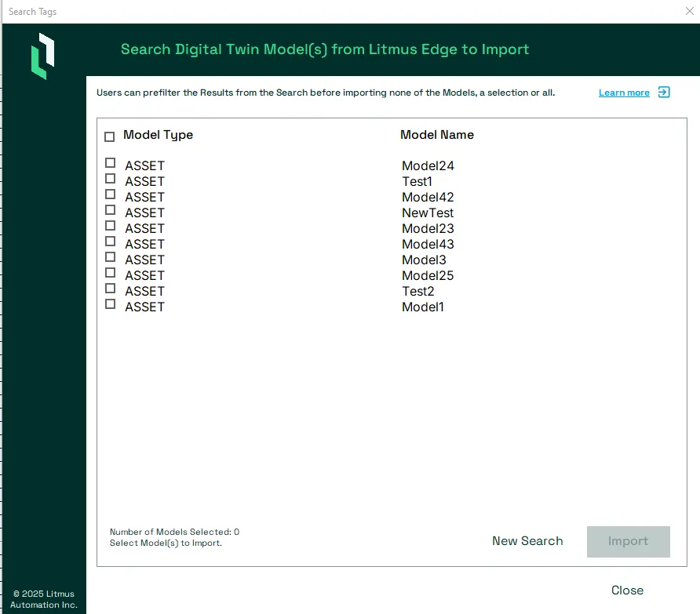Enable the Model23 checkbox
700x614 pixels.
click(x=111, y=226)
